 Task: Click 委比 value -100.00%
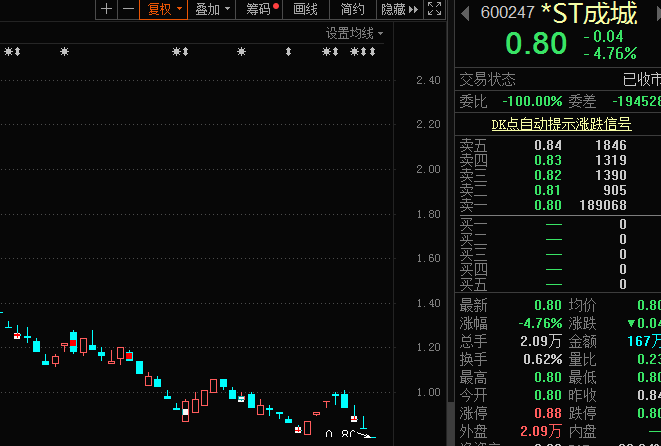532,102
